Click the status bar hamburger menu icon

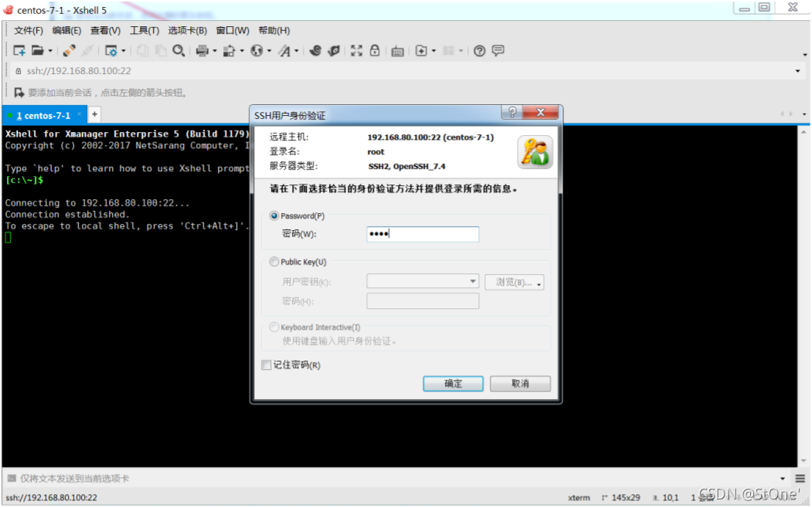pos(800,479)
